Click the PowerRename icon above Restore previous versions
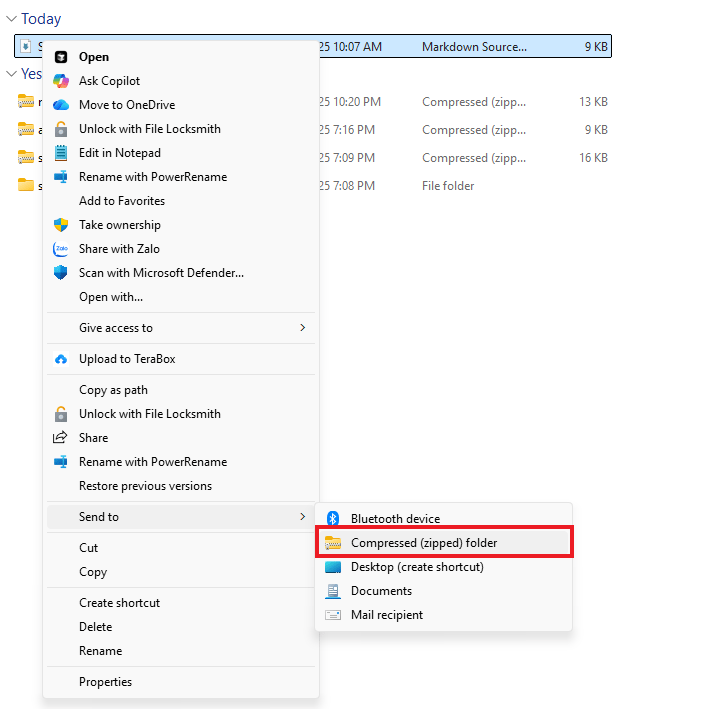 (x=61, y=462)
